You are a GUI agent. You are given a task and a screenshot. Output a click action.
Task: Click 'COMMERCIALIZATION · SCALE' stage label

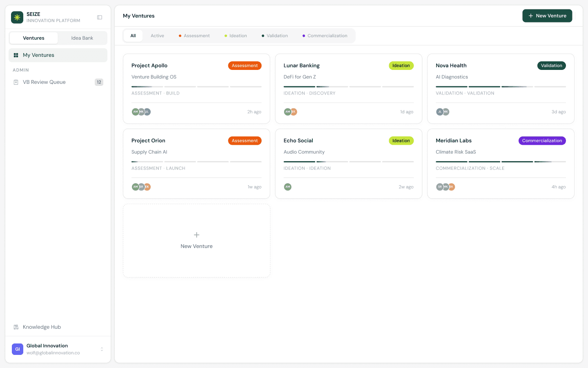(x=470, y=168)
